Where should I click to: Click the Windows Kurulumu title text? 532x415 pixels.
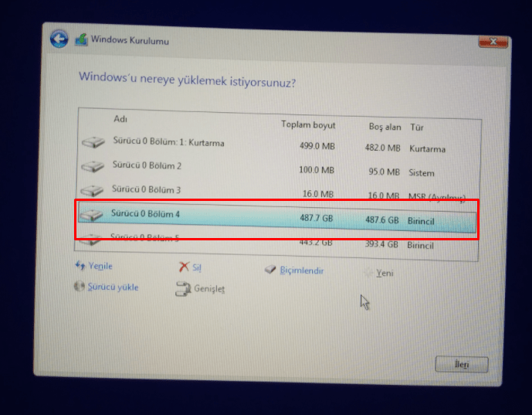[130, 40]
